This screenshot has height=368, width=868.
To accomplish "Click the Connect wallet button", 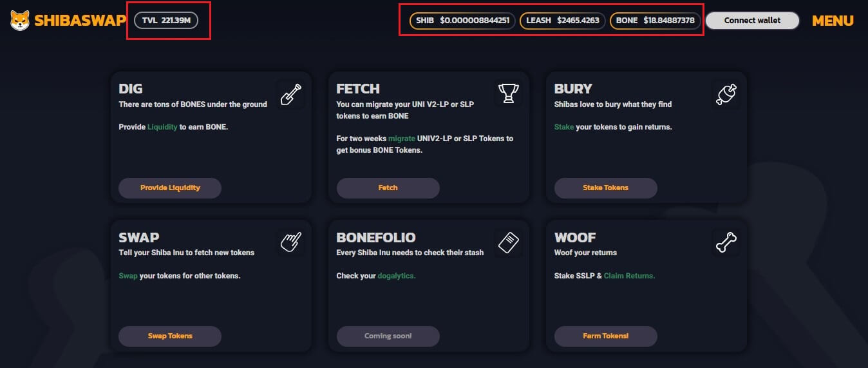I will (x=752, y=21).
